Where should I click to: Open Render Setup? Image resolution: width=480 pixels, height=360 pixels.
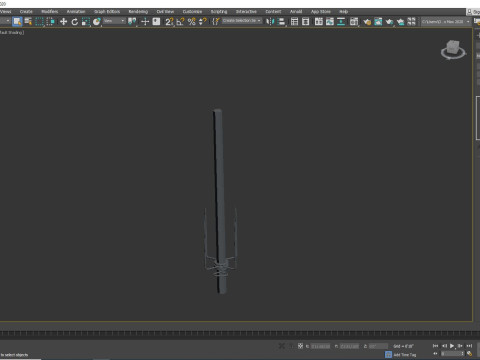[367, 22]
